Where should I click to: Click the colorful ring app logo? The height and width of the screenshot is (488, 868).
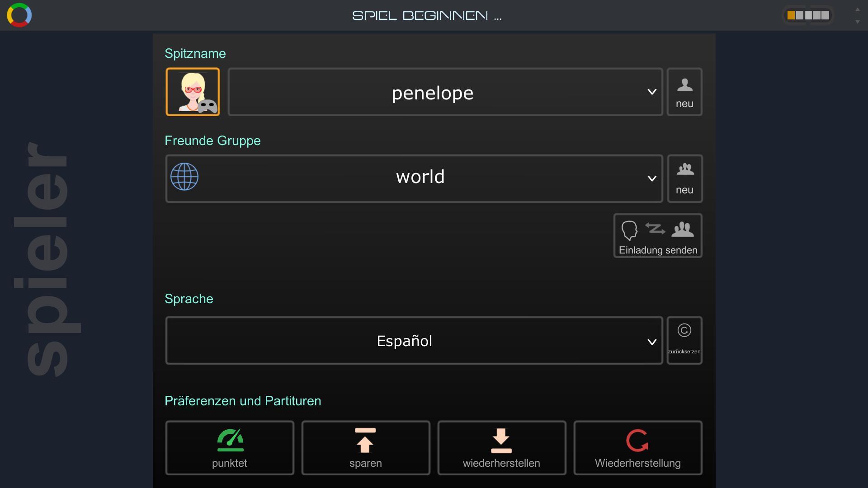click(19, 15)
